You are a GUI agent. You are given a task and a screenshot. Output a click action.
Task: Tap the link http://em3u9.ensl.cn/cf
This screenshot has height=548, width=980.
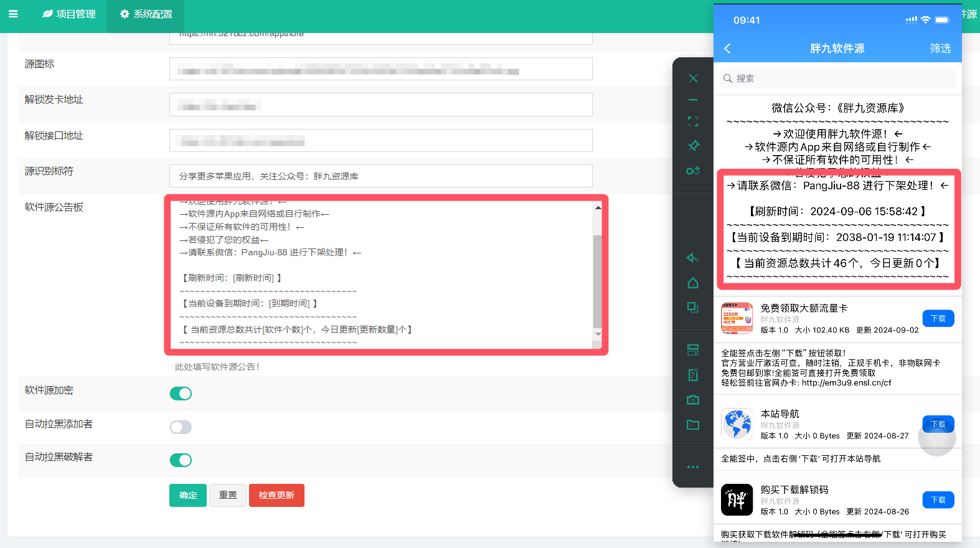[x=847, y=383]
